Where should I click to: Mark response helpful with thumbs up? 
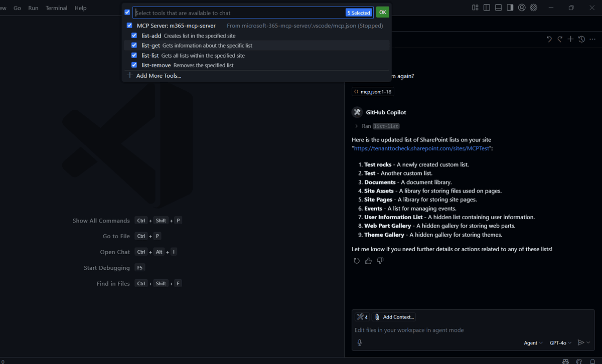369,261
